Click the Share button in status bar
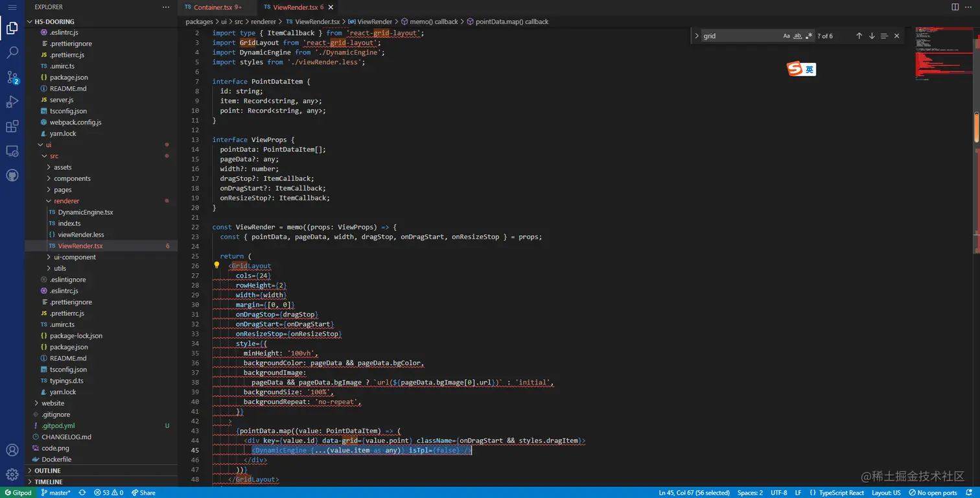Viewport: 980px width, 498px height. pyautogui.click(x=143, y=493)
